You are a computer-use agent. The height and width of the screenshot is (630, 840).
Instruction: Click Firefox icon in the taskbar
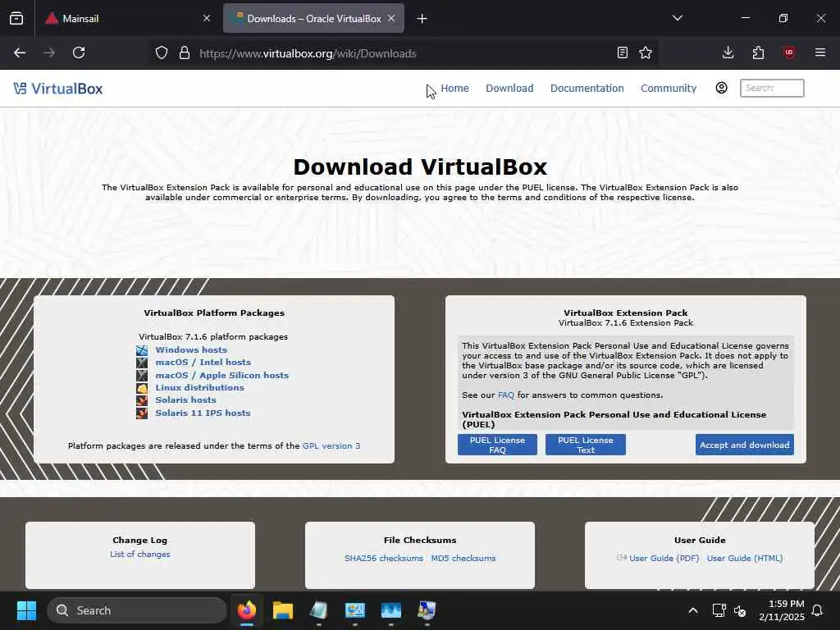247,610
